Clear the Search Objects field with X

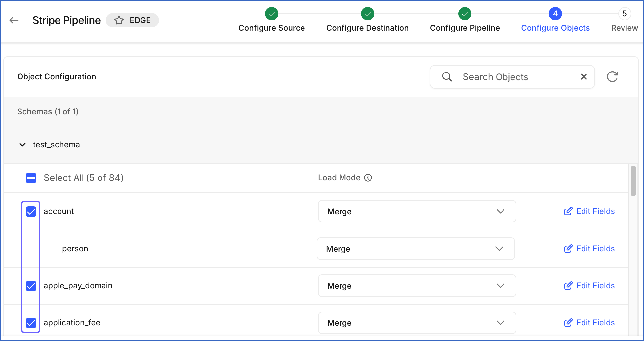[584, 77]
